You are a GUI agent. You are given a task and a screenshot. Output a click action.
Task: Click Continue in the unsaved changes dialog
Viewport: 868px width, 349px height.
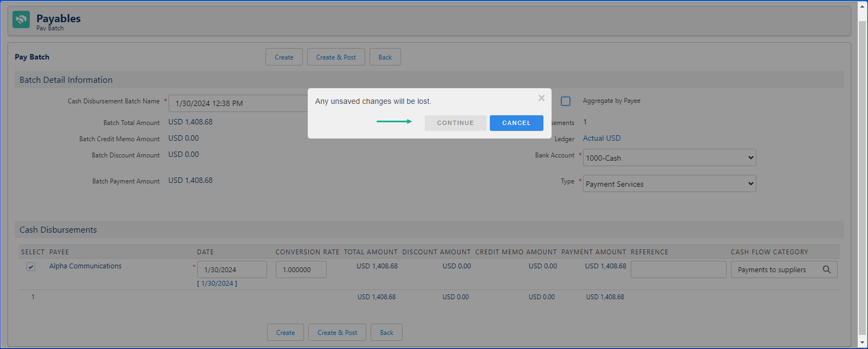(455, 123)
